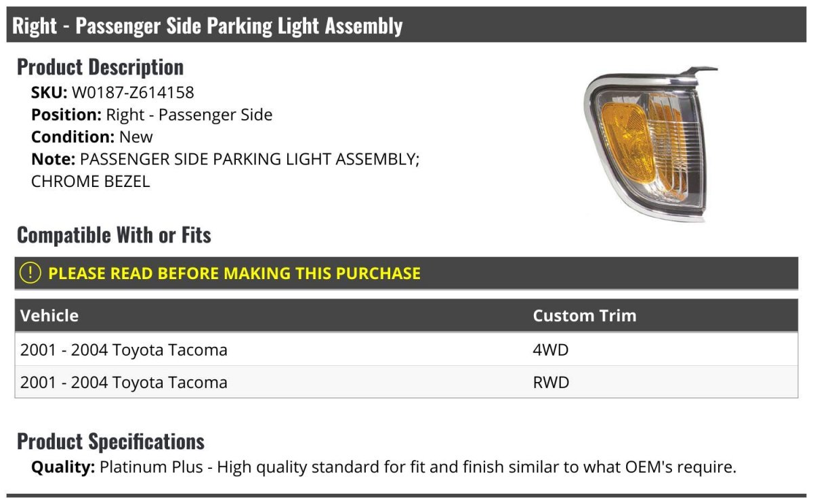Click the bold "Quality:" label
The height and width of the screenshot is (504, 813).
click(x=63, y=467)
